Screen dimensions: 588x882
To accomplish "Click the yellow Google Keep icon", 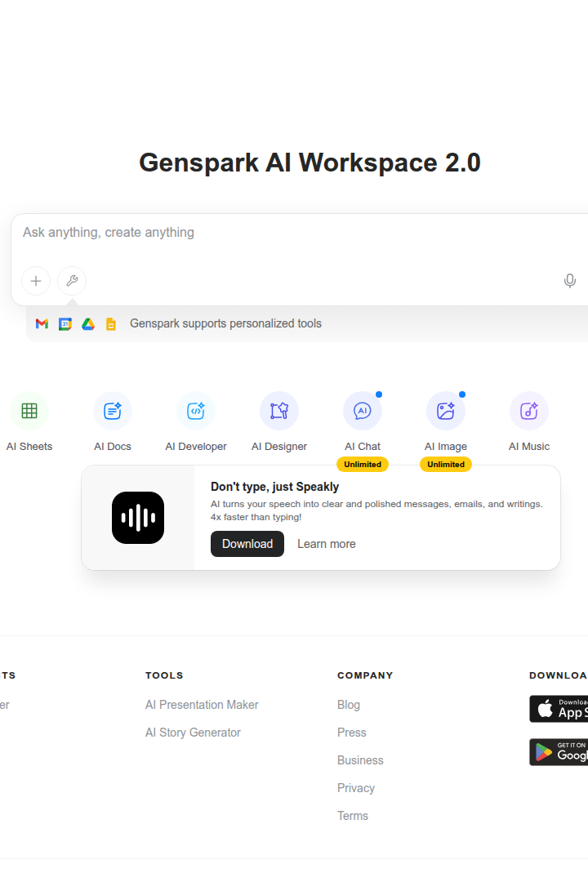I will (111, 324).
